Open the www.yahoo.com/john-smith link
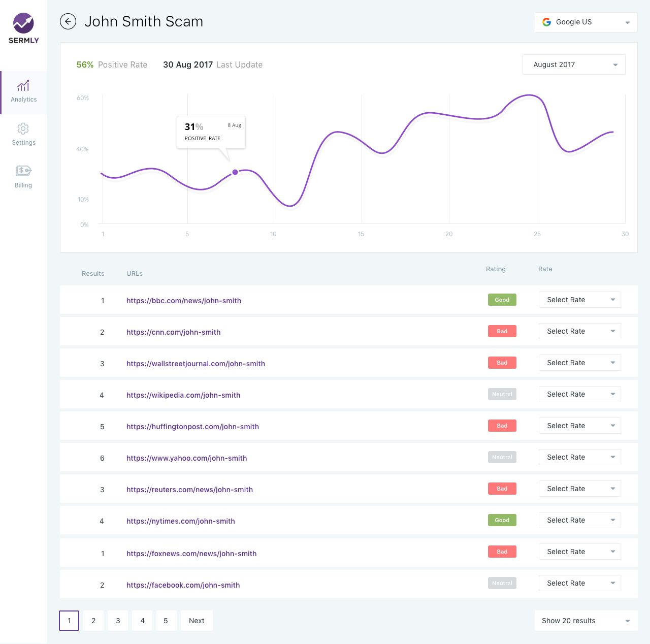Viewport: 650px width, 644px height. click(187, 458)
